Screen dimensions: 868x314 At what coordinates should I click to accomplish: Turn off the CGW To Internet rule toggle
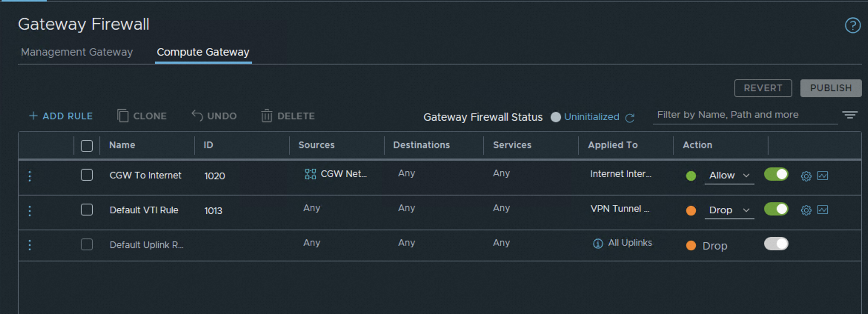point(776,174)
